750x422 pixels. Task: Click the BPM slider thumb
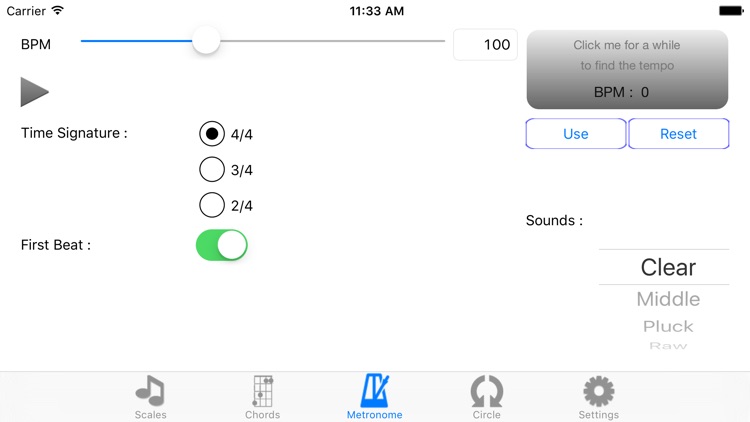click(x=206, y=41)
